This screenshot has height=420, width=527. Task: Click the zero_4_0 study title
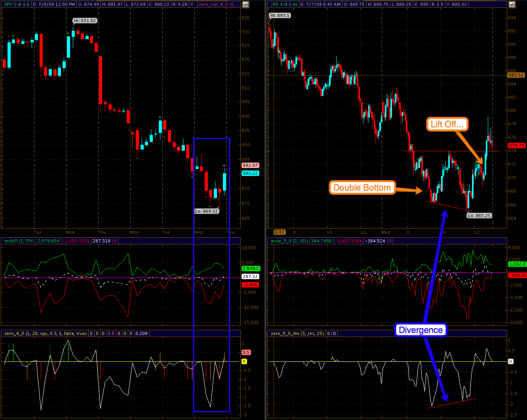pos(45,333)
